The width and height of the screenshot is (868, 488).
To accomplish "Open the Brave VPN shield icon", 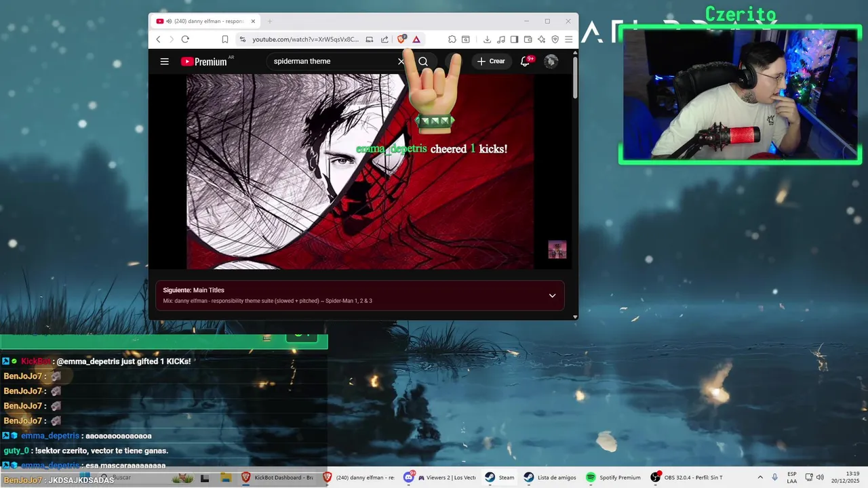I will tap(555, 39).
